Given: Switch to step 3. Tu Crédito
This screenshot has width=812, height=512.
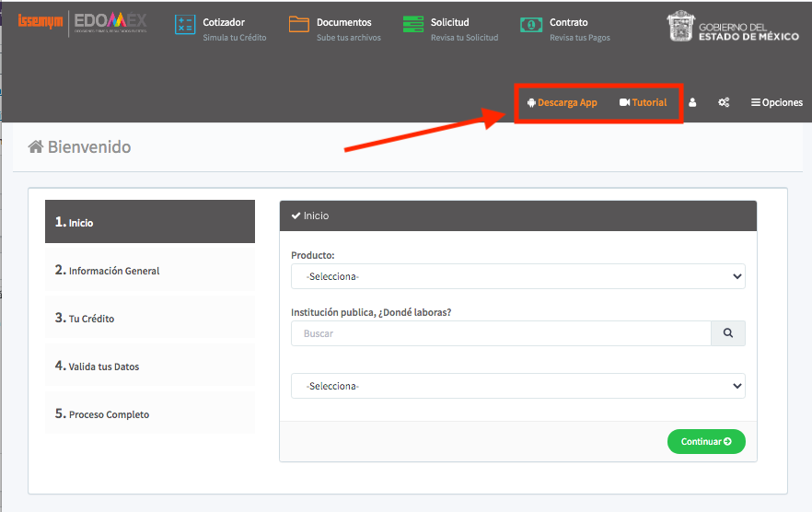Looking at the screenshot, I should pyautogui.click(x=150, y=318).
